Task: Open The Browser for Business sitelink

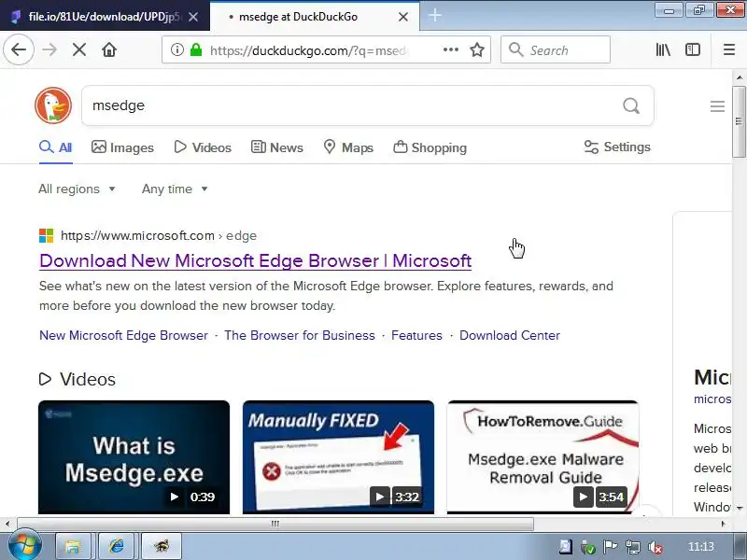Action: 300,335
